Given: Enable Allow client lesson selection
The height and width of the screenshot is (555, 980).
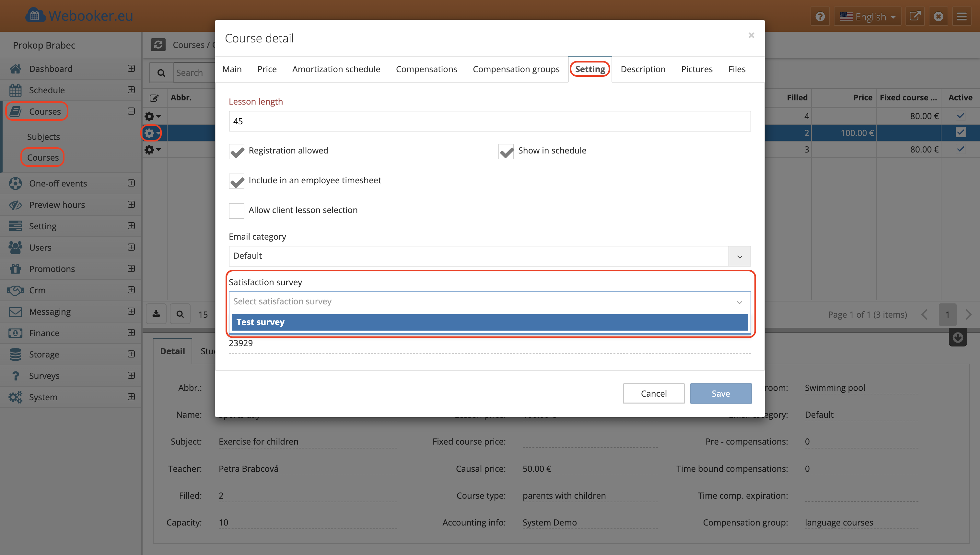Looking at the screenshot, I should [x=237, y=210].
